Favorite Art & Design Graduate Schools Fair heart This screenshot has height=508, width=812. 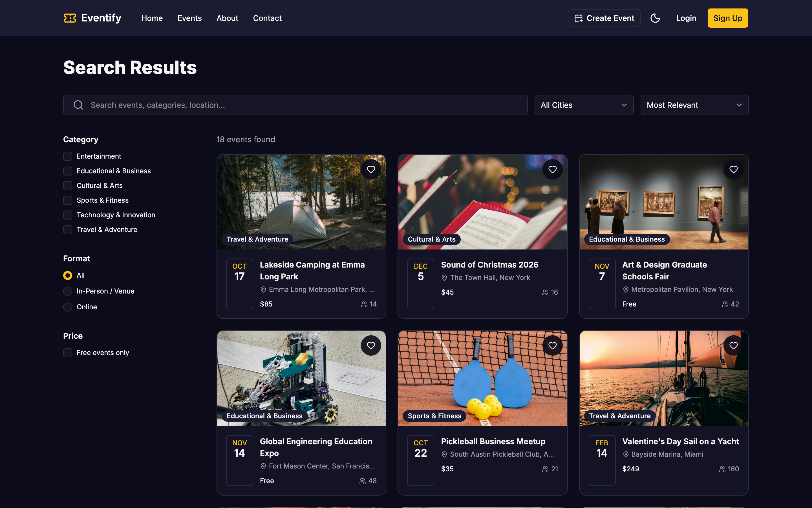734,169
